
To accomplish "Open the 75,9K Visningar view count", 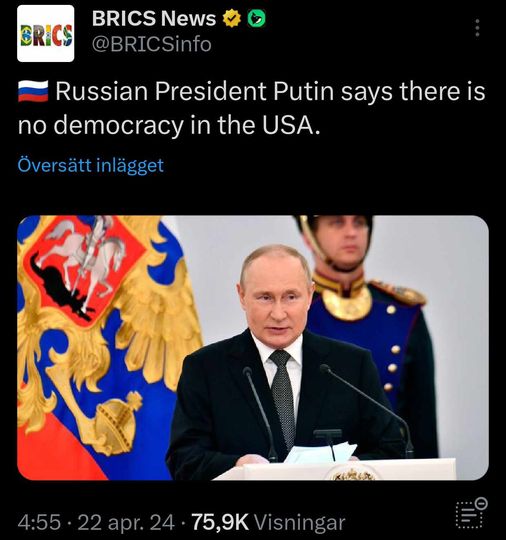I will 268,522.
